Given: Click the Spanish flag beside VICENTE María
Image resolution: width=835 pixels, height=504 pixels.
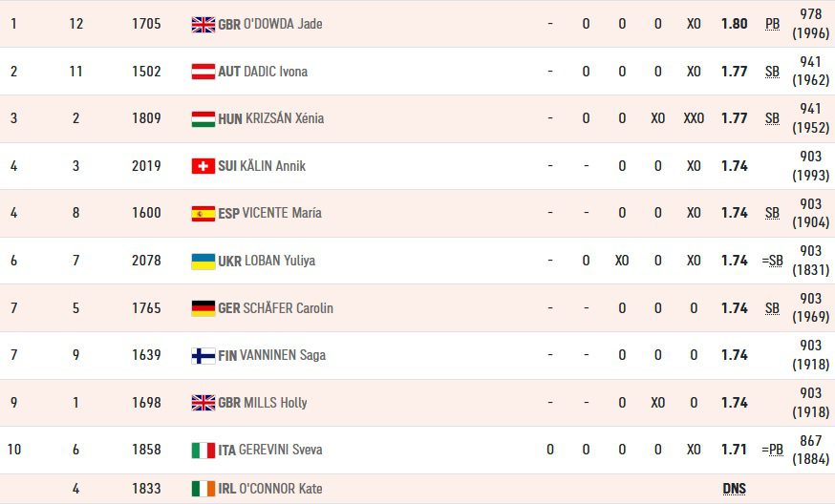Looking at the screenshot, I should (x=203, y=214).
